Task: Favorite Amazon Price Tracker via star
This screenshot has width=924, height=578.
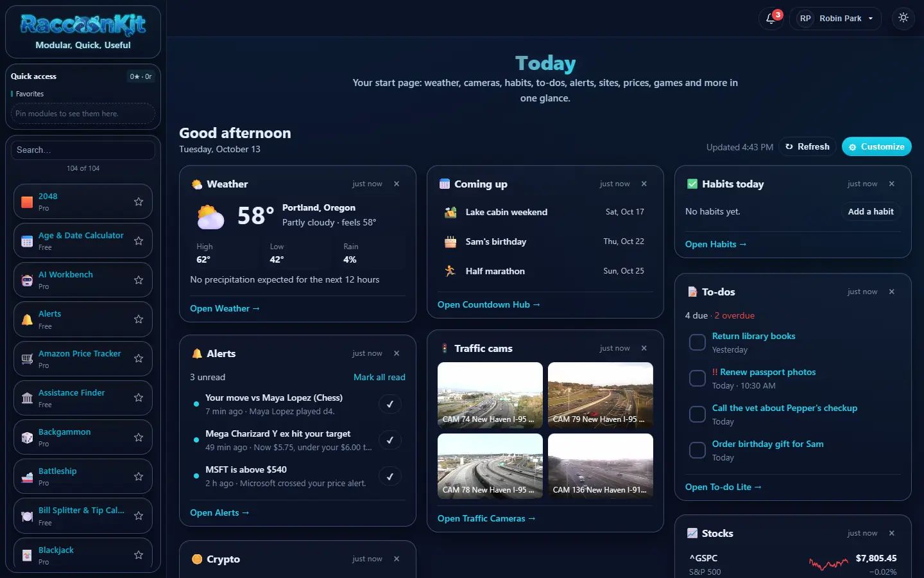Action: click(x=139, y=358)
